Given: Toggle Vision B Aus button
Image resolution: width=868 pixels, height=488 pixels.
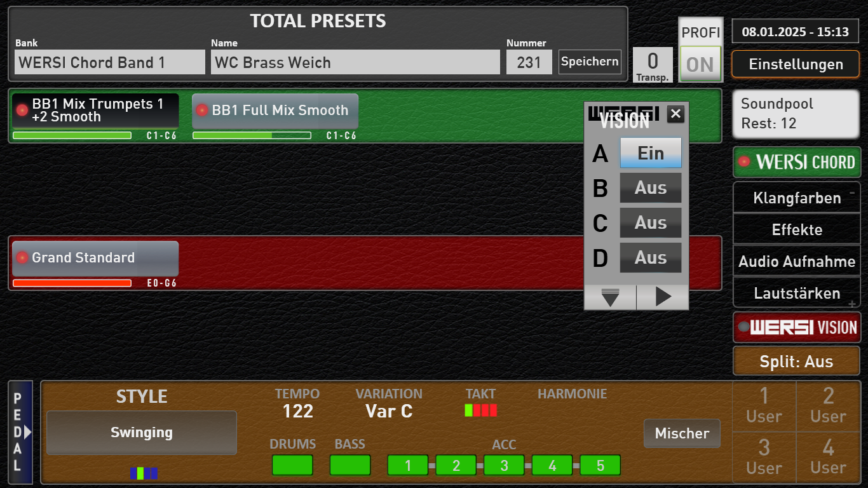Looking at the screenshot, I should 651,188.
